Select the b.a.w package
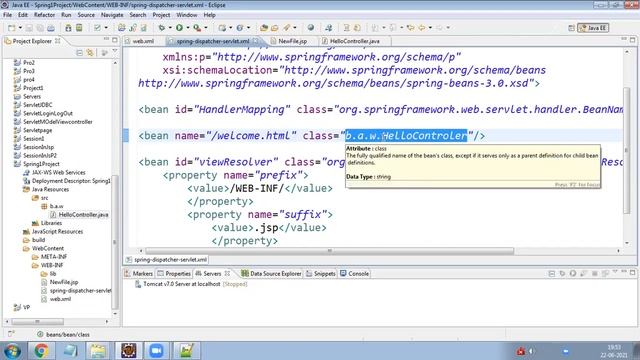Screen dimensions: 640x360 56,207
